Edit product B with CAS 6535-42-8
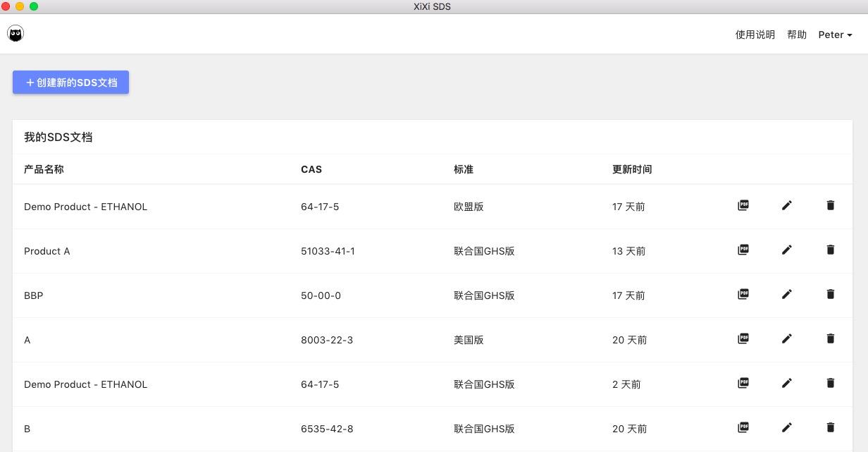Screen dimensions: 868x452 [x=787, y=427]
